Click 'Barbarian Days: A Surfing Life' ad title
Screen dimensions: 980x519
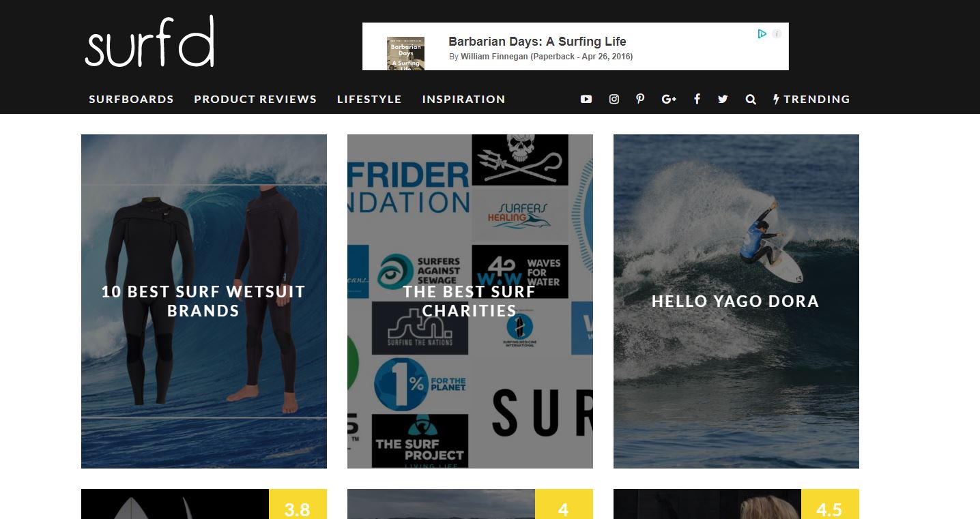[537, 42]
